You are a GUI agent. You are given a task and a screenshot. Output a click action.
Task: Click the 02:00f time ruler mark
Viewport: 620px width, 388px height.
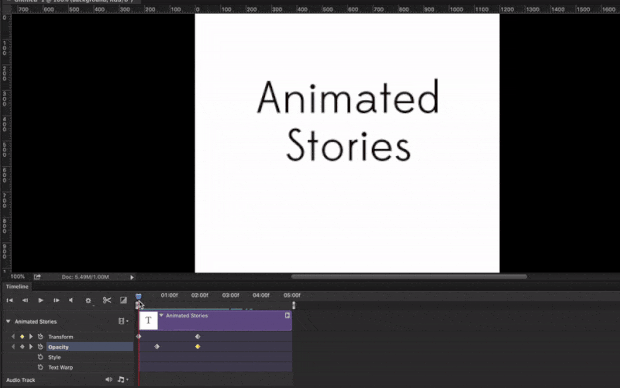click(x=200, y=295)
